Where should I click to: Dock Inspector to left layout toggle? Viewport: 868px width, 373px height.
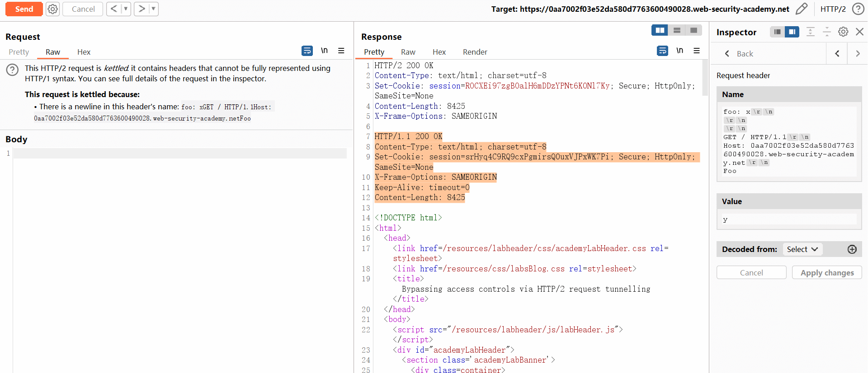(777, 32)
